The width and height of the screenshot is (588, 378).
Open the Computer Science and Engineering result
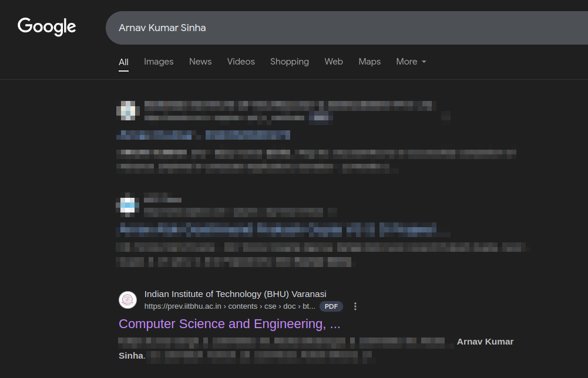pyautogui.click(x=230, y=323)
